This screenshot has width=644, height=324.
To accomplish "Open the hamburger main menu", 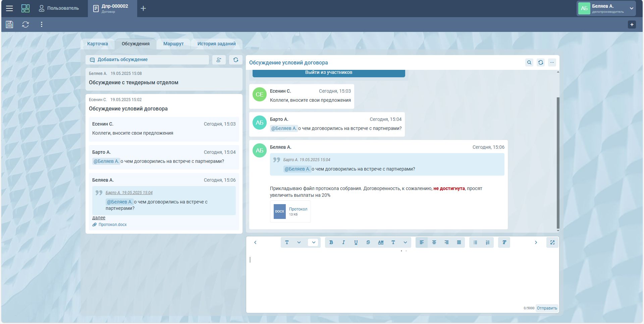I will (x=9, y=8).
